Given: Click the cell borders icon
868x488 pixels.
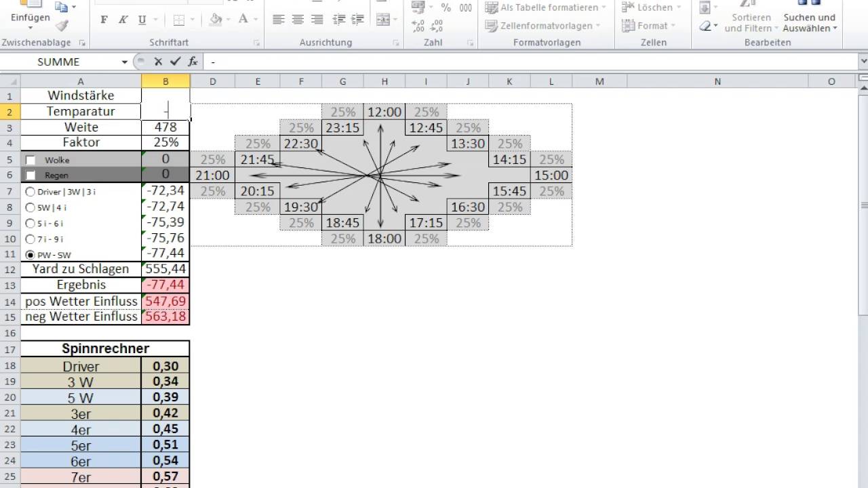Looking at the screenshot, I should (179, 20).
